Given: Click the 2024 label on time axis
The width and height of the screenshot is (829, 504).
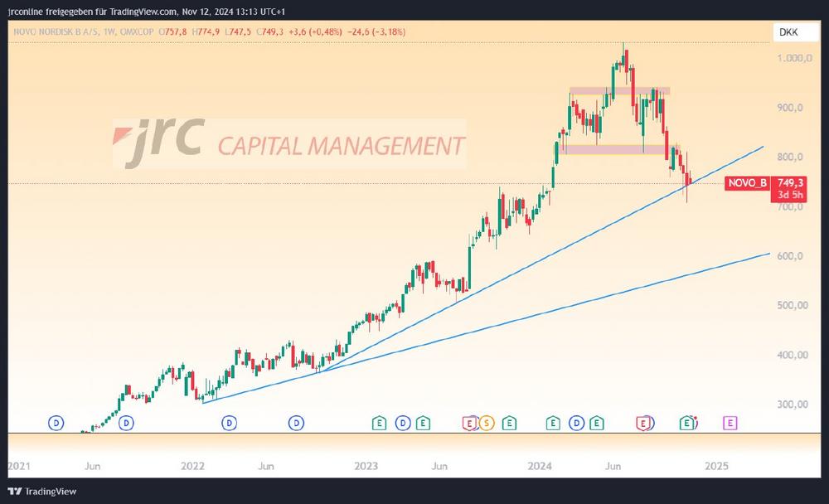Looking at the screenshot, I should (540, 466).
